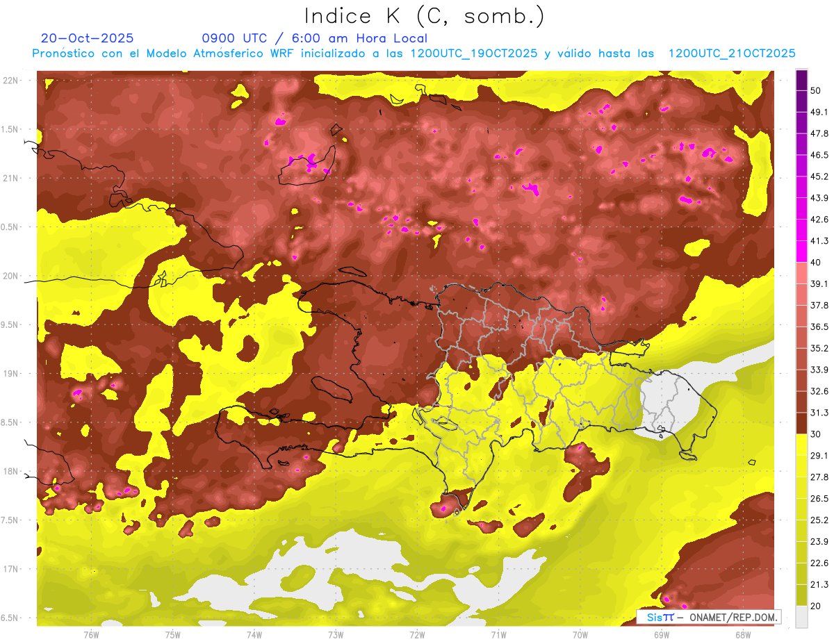Click the '31.3' colorbar value
Image resolution: width=834 pixels, height=644 pixels.
pos(819,413)
